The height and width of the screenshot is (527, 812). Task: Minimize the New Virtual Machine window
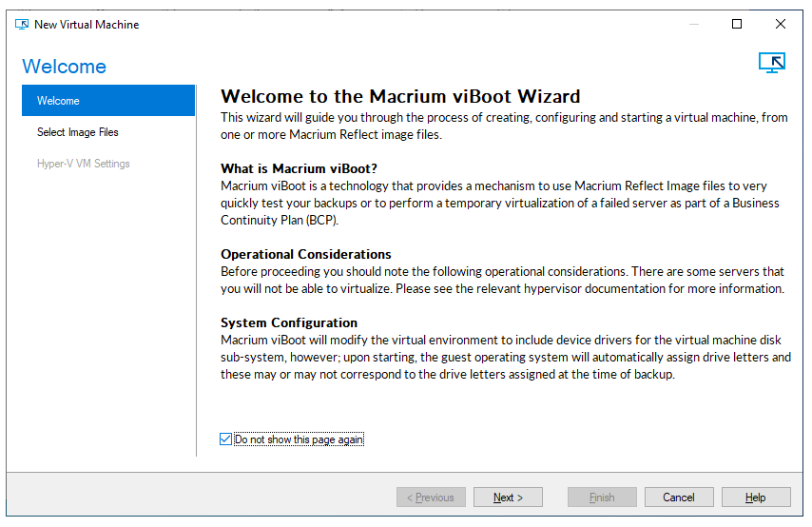694,24
